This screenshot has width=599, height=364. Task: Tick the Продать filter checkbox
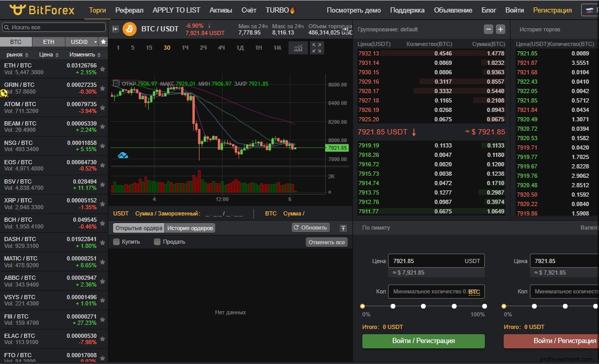[157, 242]
